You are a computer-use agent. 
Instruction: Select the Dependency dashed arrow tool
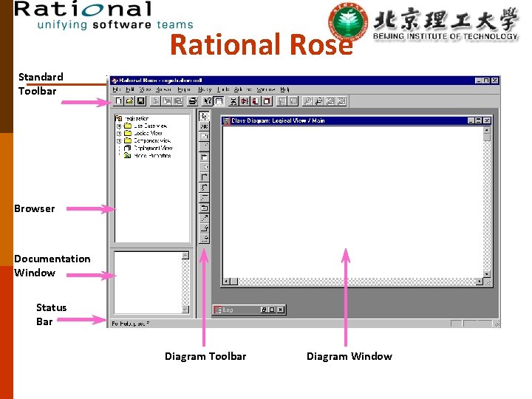204,218
